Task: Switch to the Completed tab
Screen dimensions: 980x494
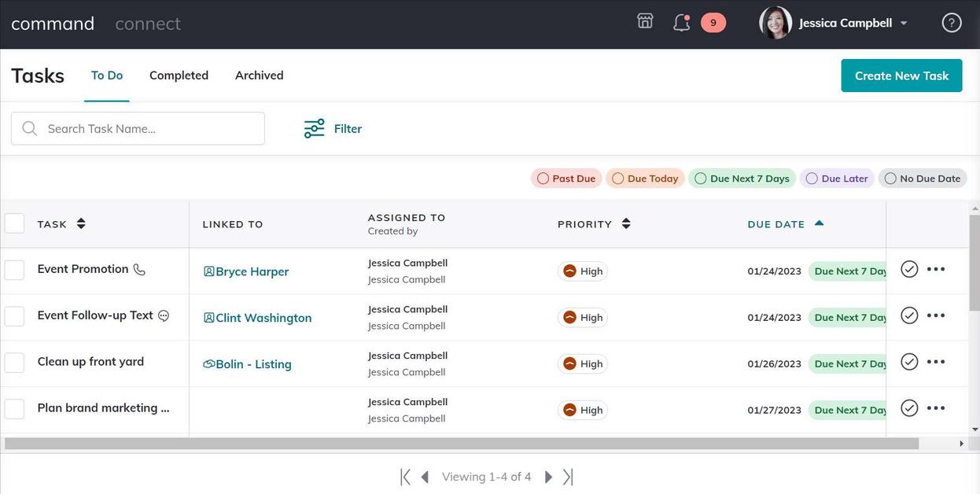Action: tap(179, 76)
